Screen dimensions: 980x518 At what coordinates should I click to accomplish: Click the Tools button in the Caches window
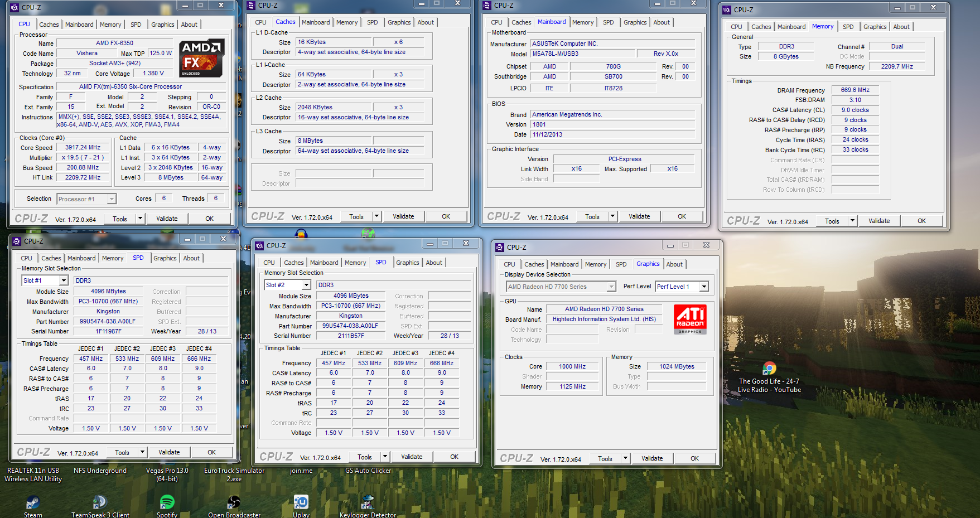pos(356,216)
